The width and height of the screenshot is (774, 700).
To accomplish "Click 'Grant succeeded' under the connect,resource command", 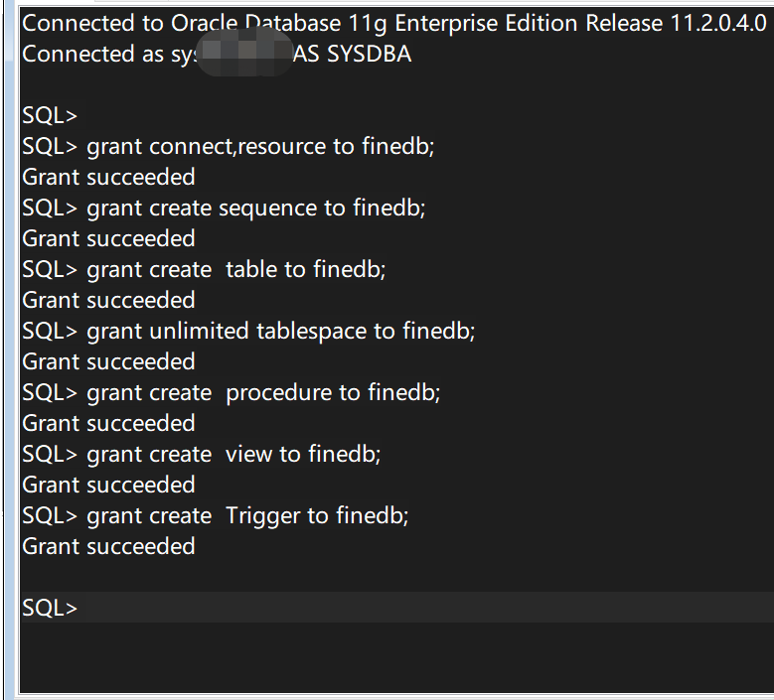I will click(x=108, y=177).
